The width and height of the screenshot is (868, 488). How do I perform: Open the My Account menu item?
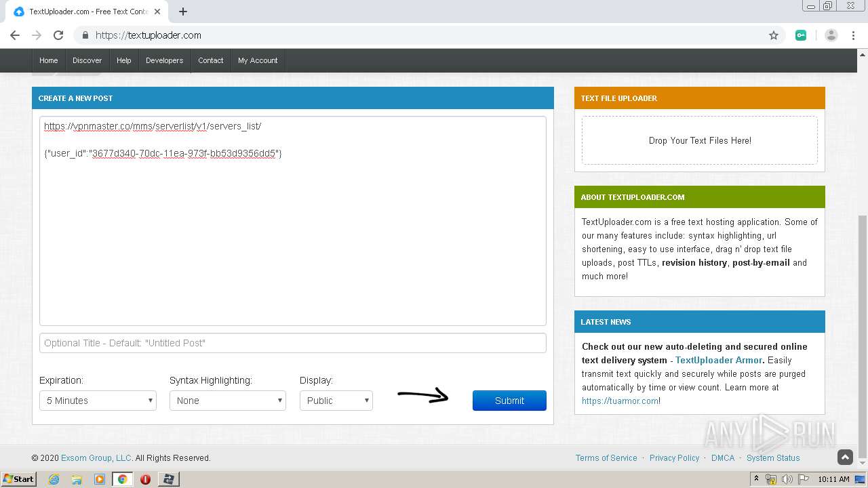pos(258,60)
